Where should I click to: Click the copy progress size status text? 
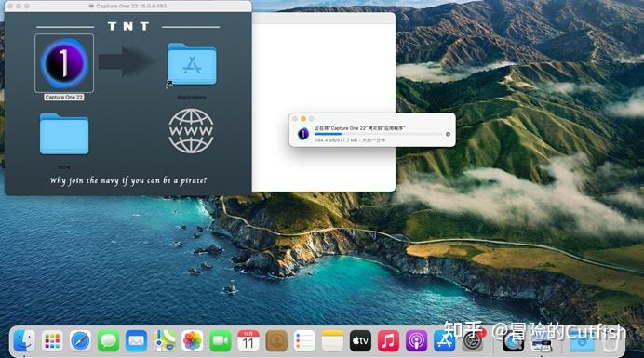coord(350,140)
